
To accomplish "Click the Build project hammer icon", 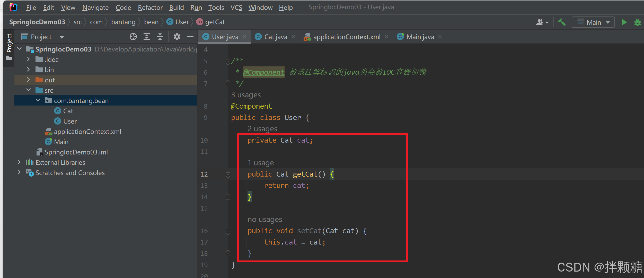I will click(561, 22).
